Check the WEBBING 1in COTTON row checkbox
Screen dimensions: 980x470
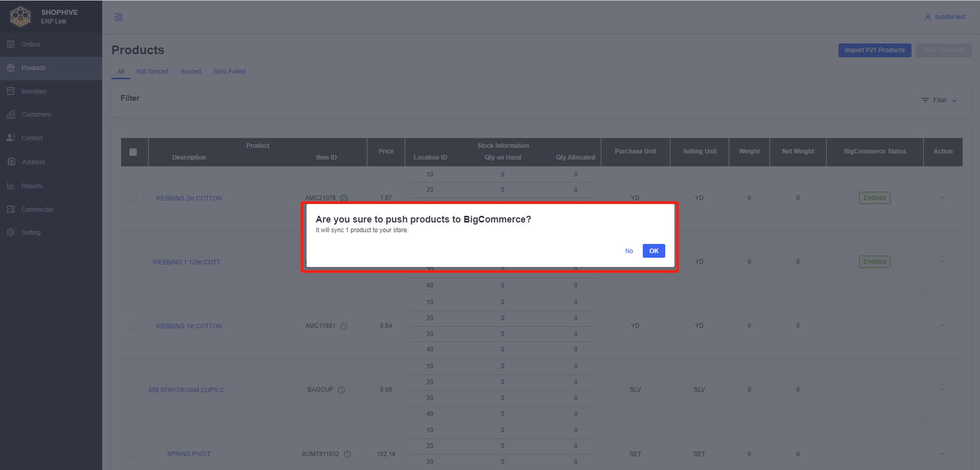(x=133, y=326)
